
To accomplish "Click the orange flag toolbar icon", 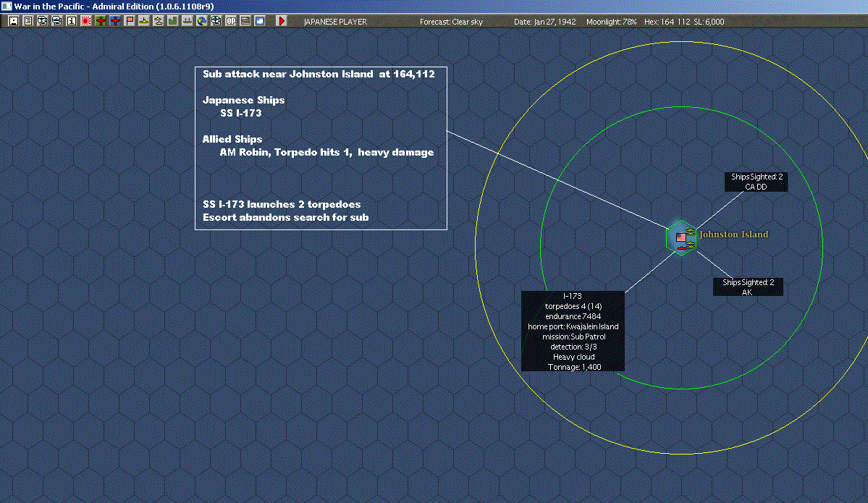I will click(x=129, y=21).
